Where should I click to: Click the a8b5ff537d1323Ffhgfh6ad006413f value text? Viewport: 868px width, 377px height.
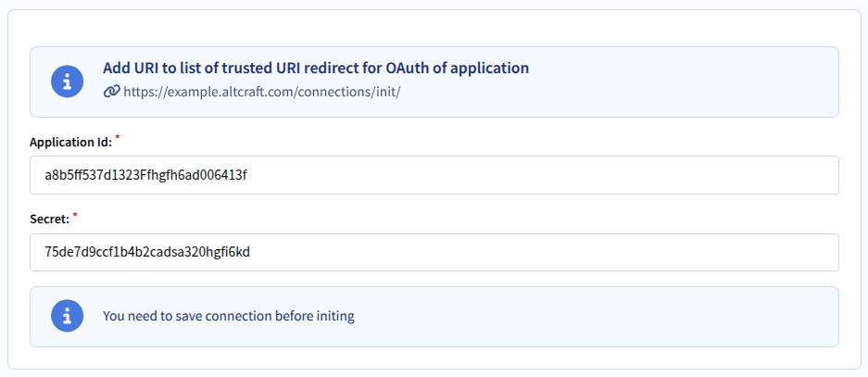tap(146, 175)
